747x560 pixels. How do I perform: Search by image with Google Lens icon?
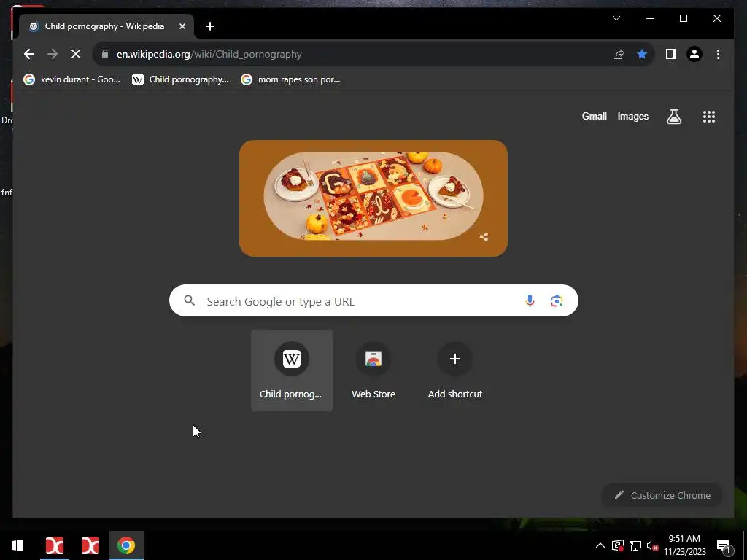[x=557, y=300]
